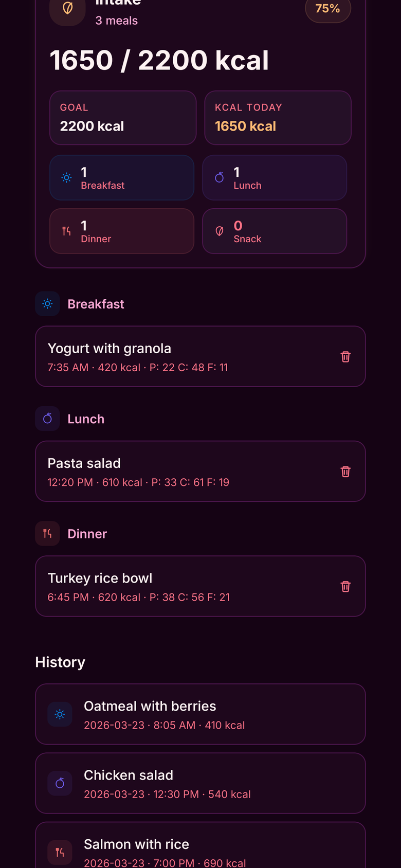401x868 pixels.
Task: Select the Breakfast count tile
Action: (122, 178)
